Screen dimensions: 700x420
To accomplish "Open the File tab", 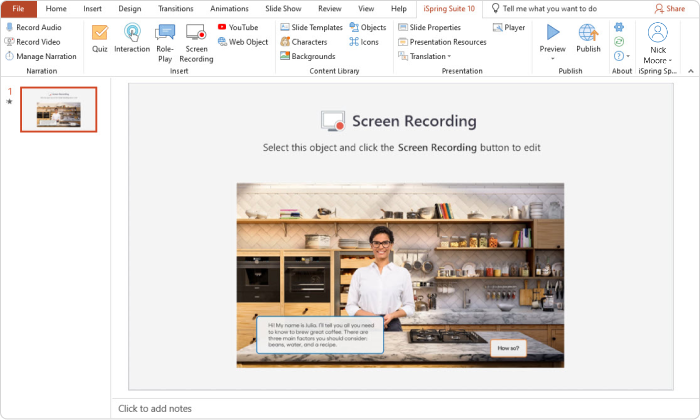I will point(18,8).
